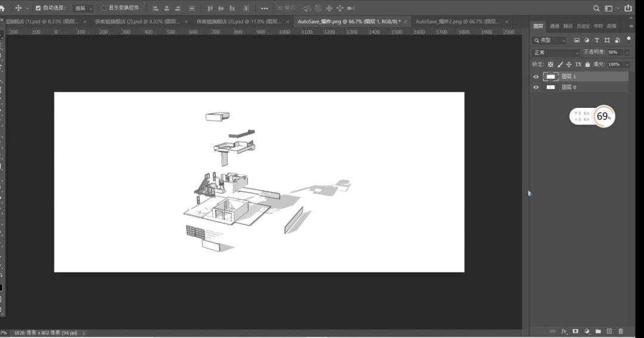Click the 填充 fill value field

614,64
